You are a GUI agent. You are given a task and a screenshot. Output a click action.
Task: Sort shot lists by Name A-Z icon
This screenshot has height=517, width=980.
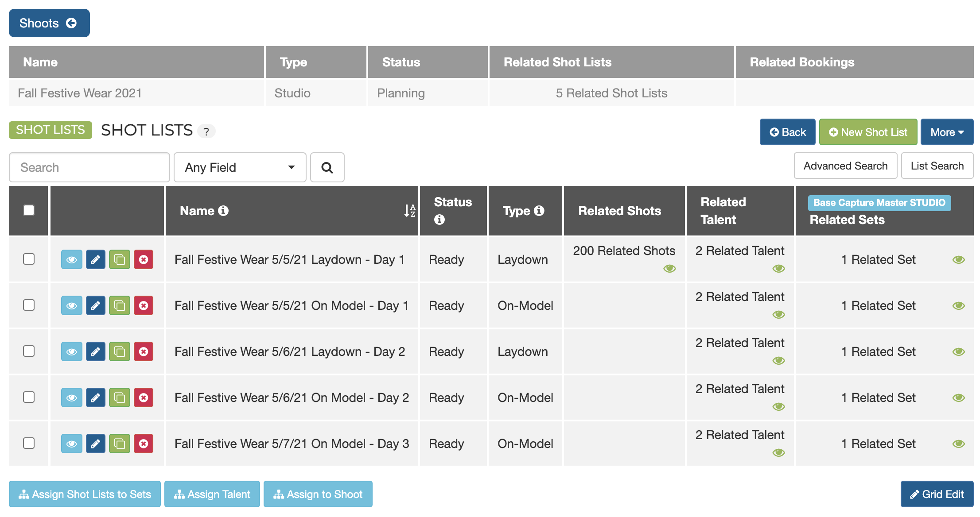point(409,211)
